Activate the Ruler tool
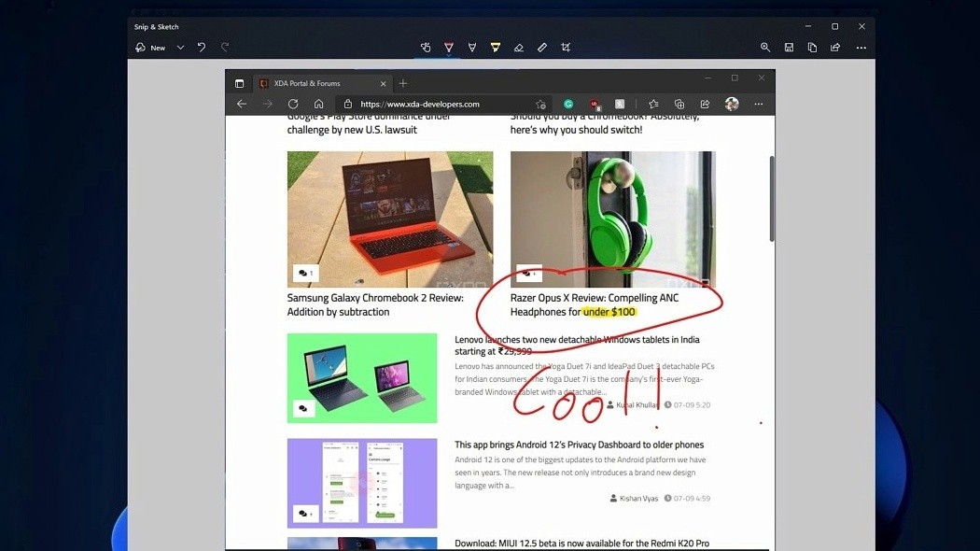The width and height of the screenshot is (980, 551). (x=542, y=48)
